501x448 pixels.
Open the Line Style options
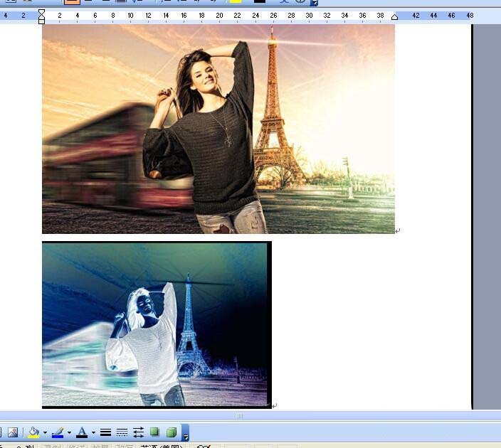[x=105, y=432]
